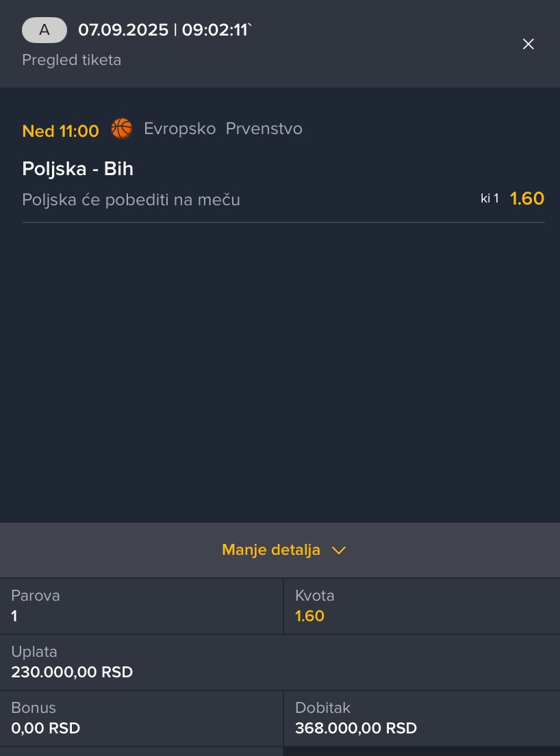Click the "Ned 11:00" match time
The height and width of the screenshot is (756, 560).
pos(60,131)
